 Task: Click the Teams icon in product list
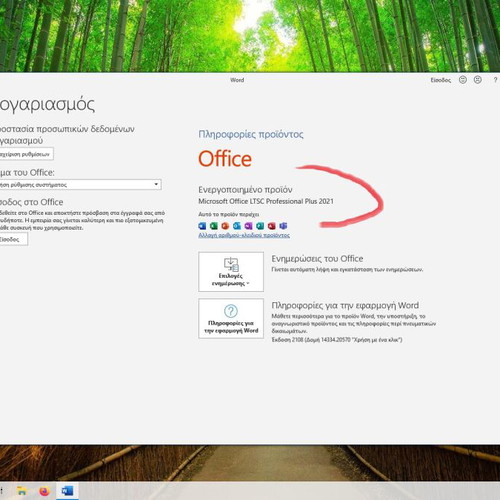coord(283,226)
